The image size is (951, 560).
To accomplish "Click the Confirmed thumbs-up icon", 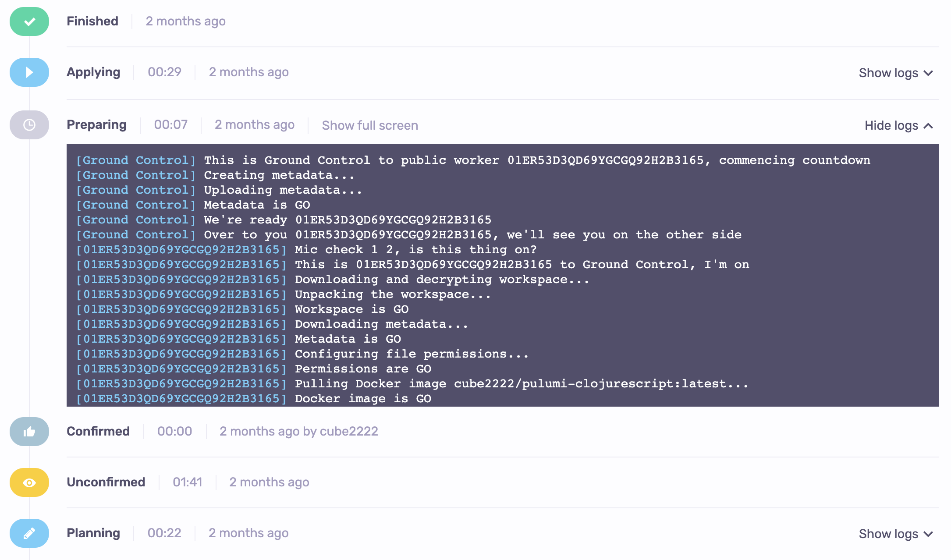I will pyautogui.click(x=29, y=432).
